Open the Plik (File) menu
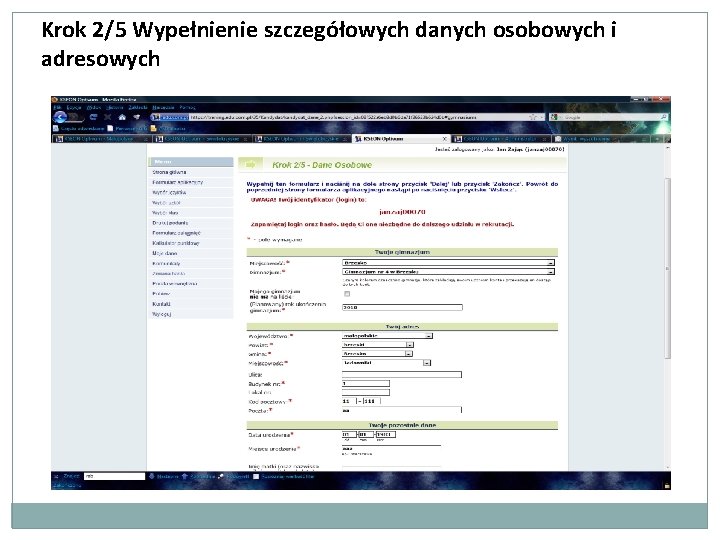The height and width of the screenshot is (540, 720). (x=57, y=107)
